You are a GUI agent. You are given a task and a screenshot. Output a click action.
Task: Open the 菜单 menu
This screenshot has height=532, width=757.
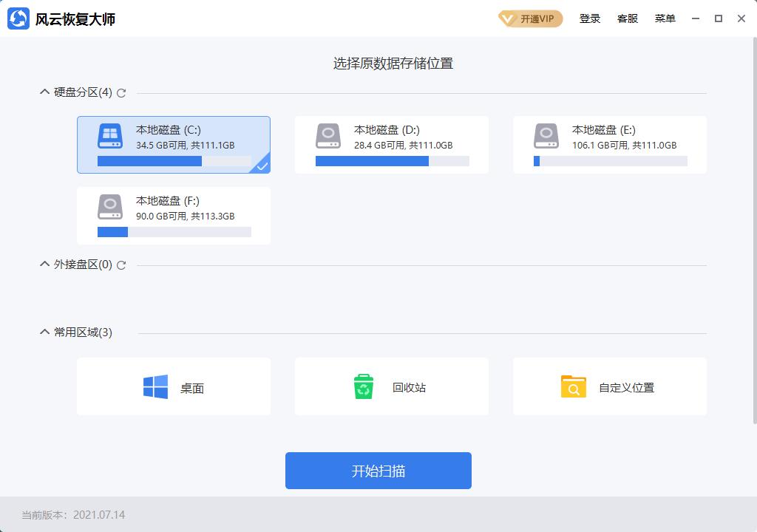(x=665, y=18)
